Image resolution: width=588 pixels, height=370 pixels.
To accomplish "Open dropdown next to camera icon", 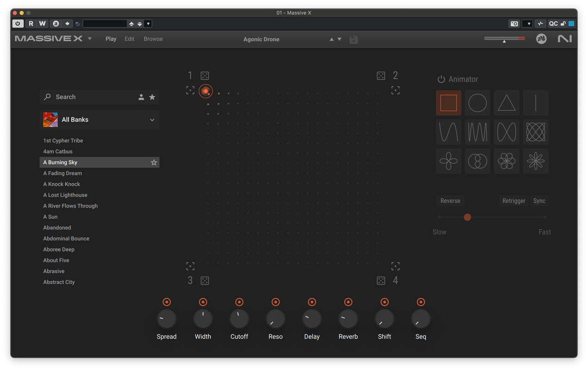I will point(527,24).
